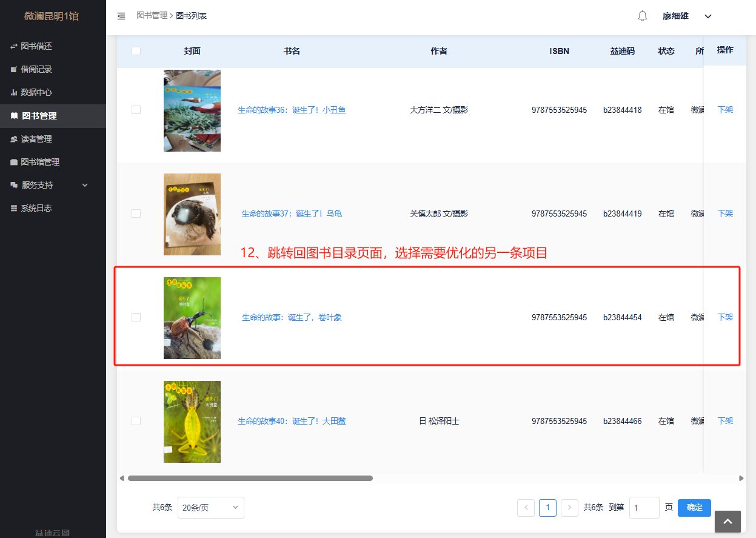Image resolution: width=756 pixels, height=538 pixels.
Task: Check the 小丑鱼 book row checkbox
Action: (136, 110)
